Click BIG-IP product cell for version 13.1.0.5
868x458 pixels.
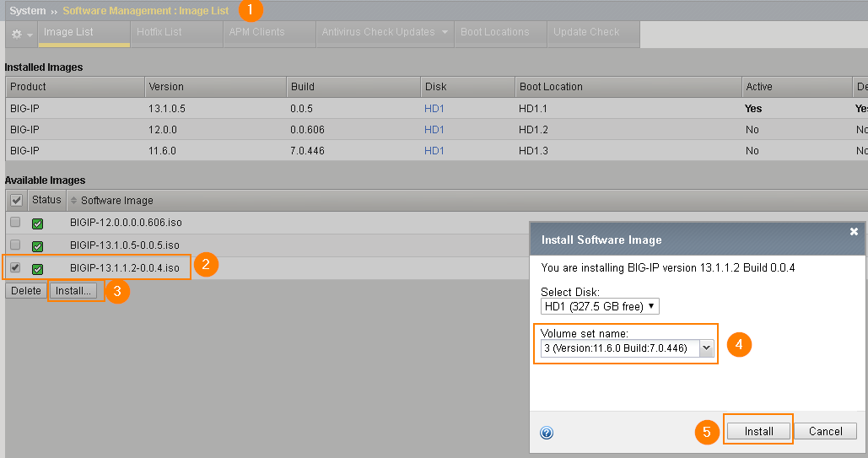pos(24,109)
